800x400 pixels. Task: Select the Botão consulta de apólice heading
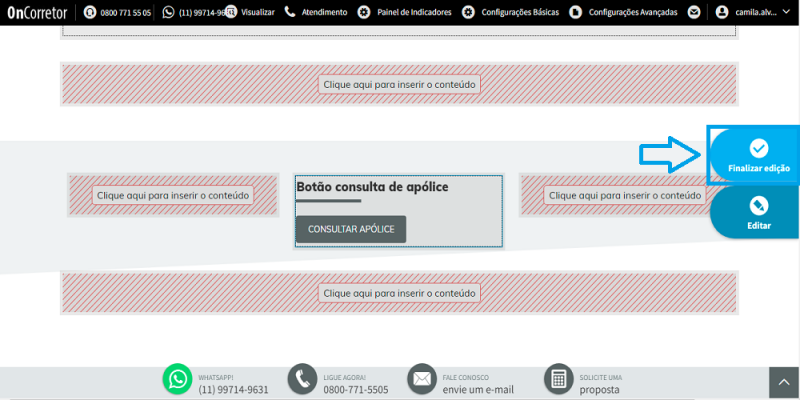point(372,187)
